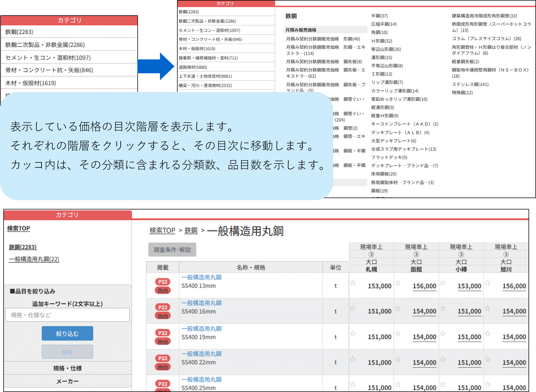Open 建築構造用冷間成形角形鋼管(33) link
Screen dimensions: 536x392
tap(484, 16)
